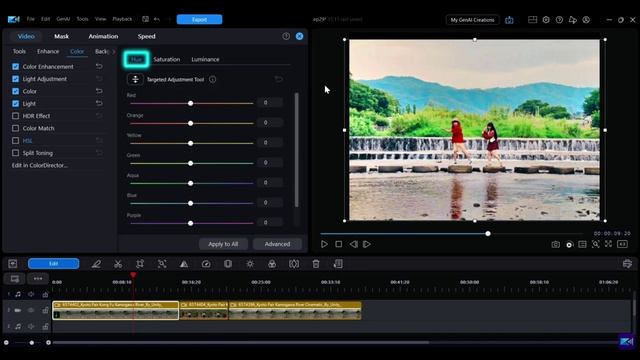
Task: Switch to the Animation tab
Action: tap(103, 36)
